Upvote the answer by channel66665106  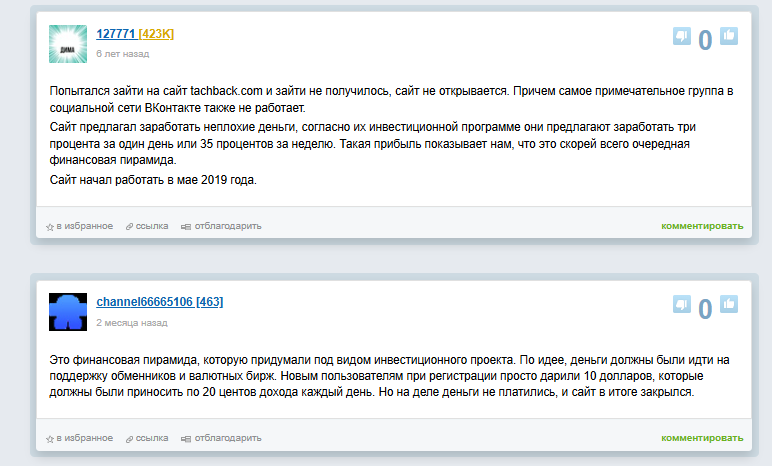[x=729, y=303]
